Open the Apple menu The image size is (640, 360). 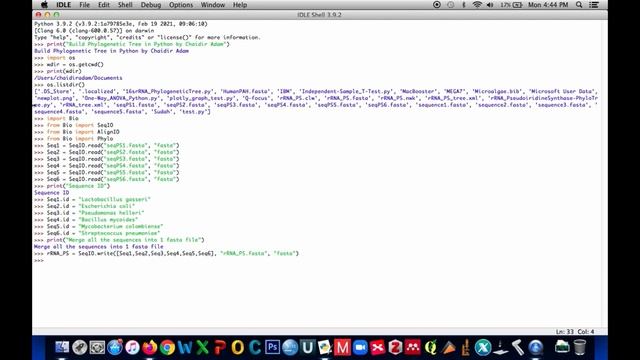[x=44, y=5]
